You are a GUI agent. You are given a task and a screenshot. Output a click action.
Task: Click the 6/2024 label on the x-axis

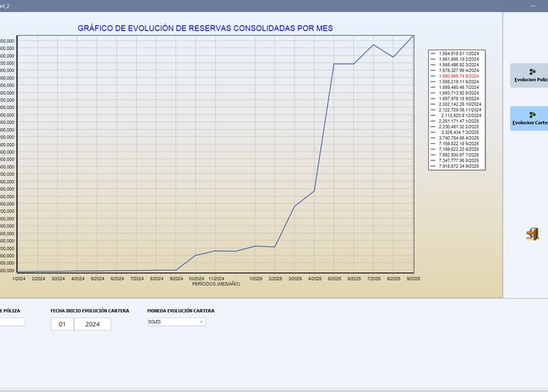point(118,279)
